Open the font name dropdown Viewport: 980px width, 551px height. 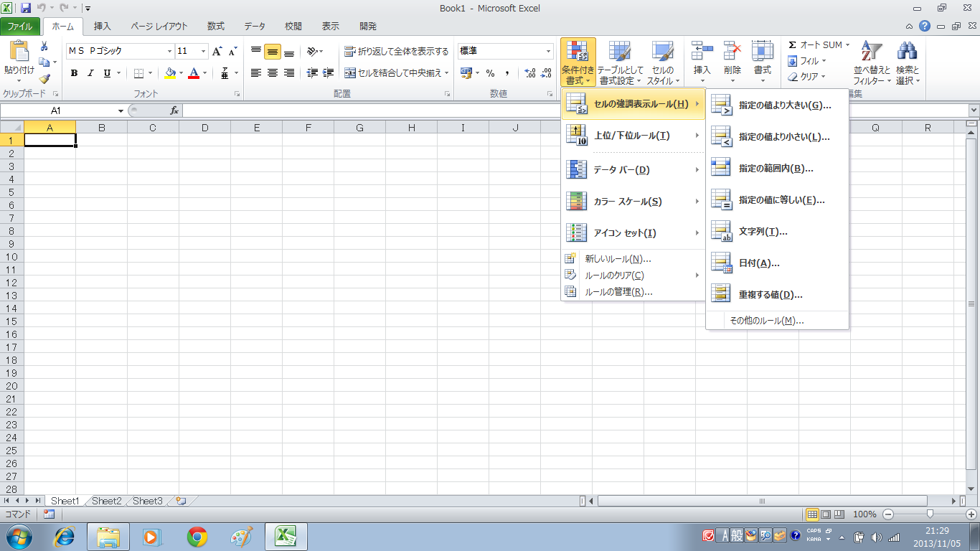[170, 52]
